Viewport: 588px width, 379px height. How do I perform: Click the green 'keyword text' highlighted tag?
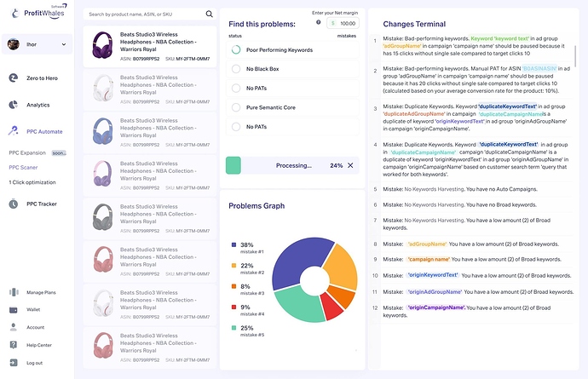pyautogui.click(x=499, y=38)
